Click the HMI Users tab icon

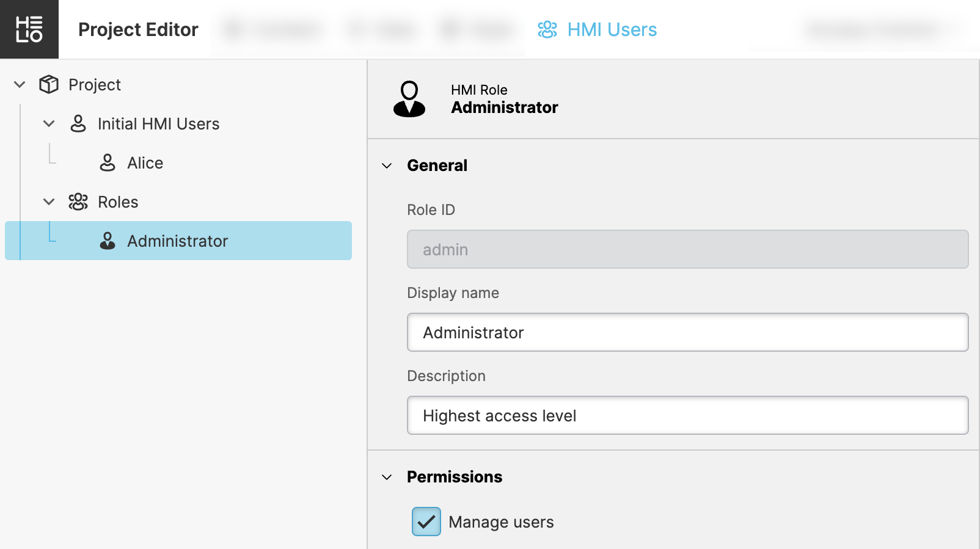[547, 29]
